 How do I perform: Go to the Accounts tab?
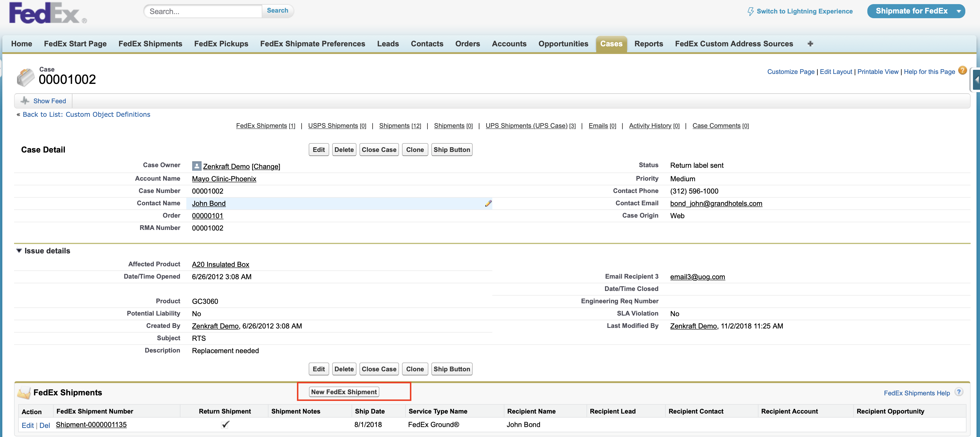point(509,44)
